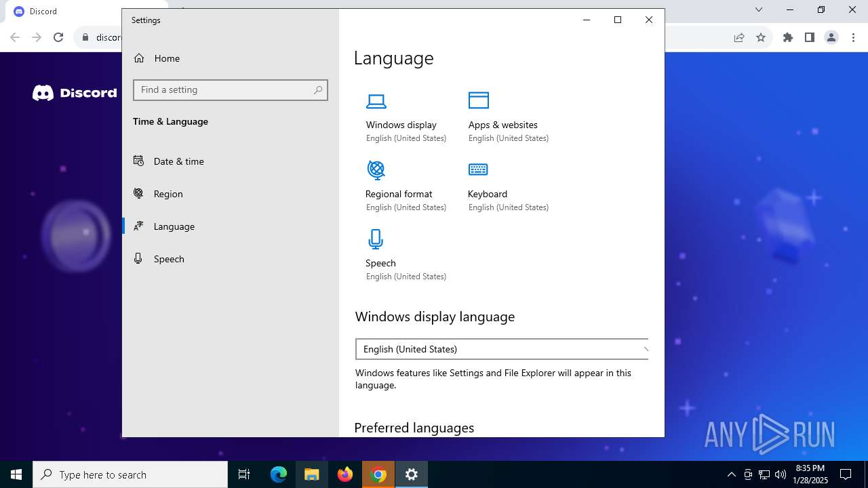Click the Discord logo on the webpage

point(75,93)
